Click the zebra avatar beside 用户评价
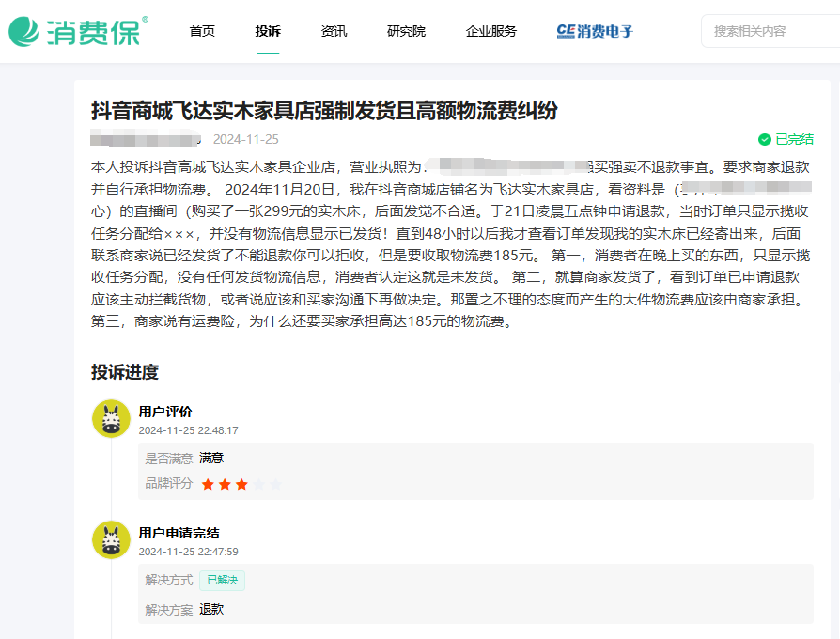 tap(112, 419)
